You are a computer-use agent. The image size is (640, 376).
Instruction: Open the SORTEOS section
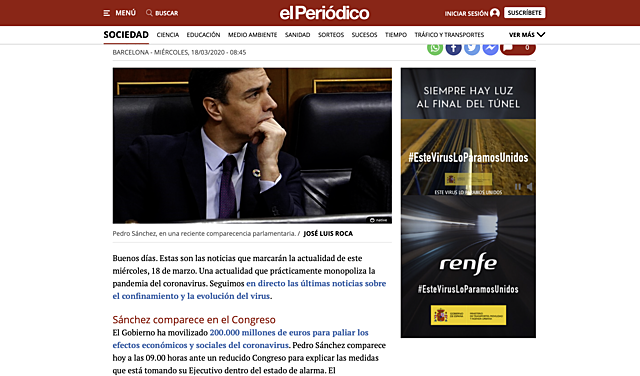click(x=331, y=35)
